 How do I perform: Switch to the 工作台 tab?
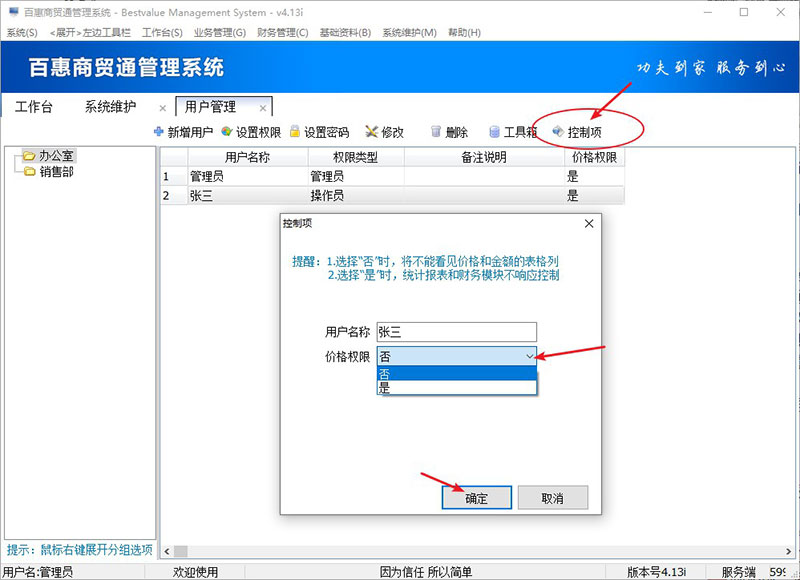(34, 107)
